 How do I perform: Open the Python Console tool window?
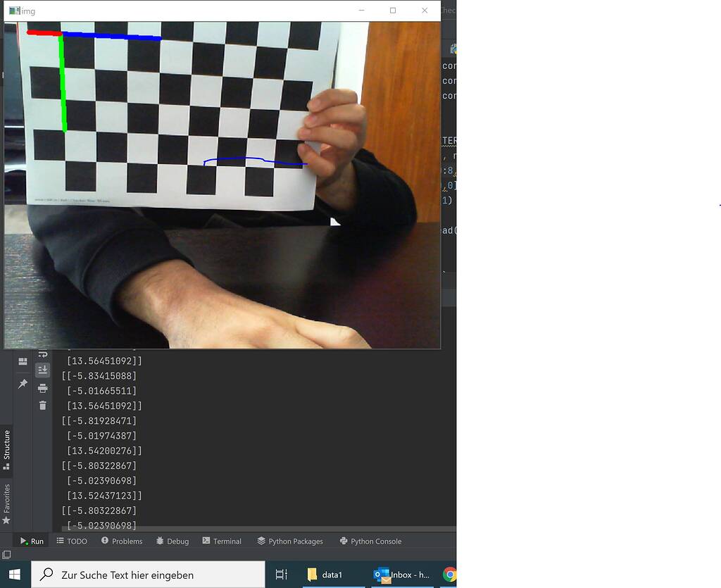coord(370,541)
